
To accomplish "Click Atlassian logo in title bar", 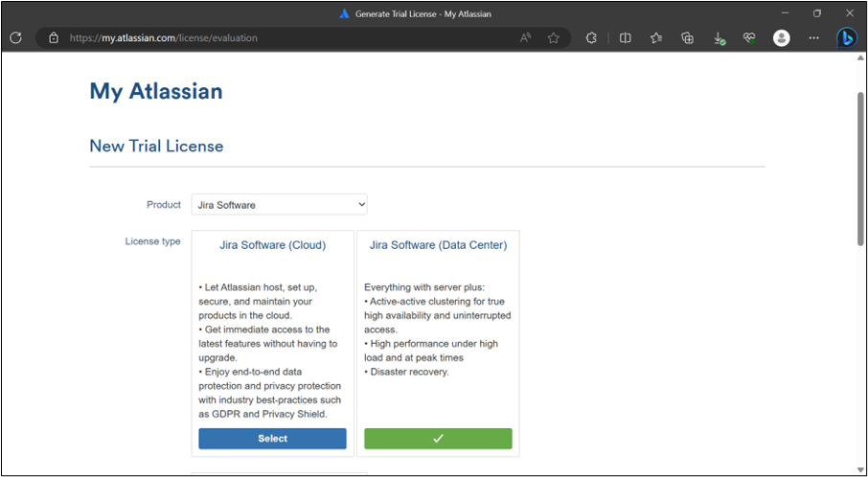I will (x=344, y=13).
